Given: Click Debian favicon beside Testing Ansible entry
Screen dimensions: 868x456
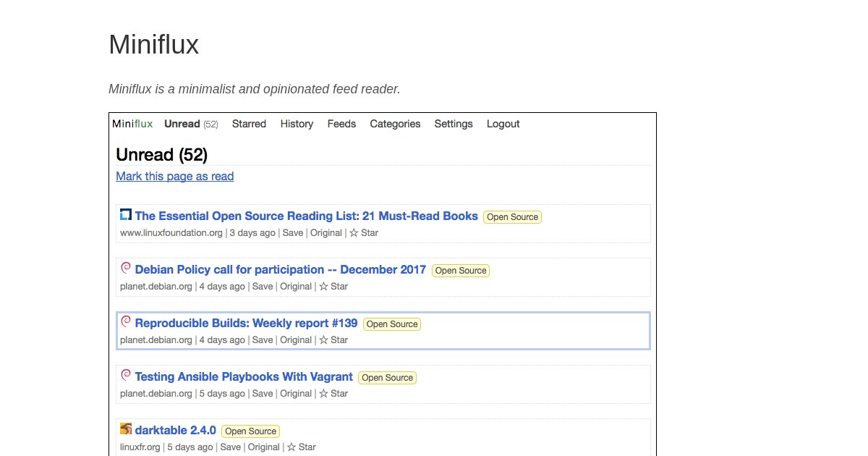Looking at the screenshot, I should click(126, 375).
